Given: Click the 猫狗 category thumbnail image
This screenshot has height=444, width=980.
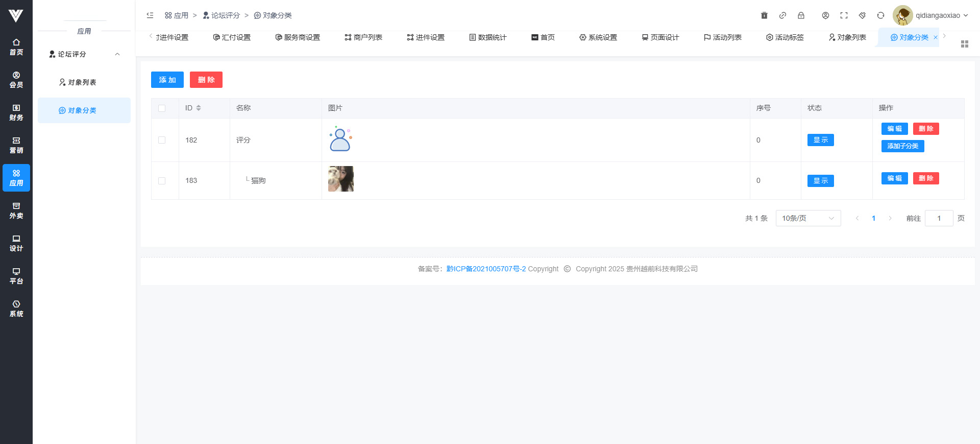Looking at the screenshot, I should click(x=340, y=179).
